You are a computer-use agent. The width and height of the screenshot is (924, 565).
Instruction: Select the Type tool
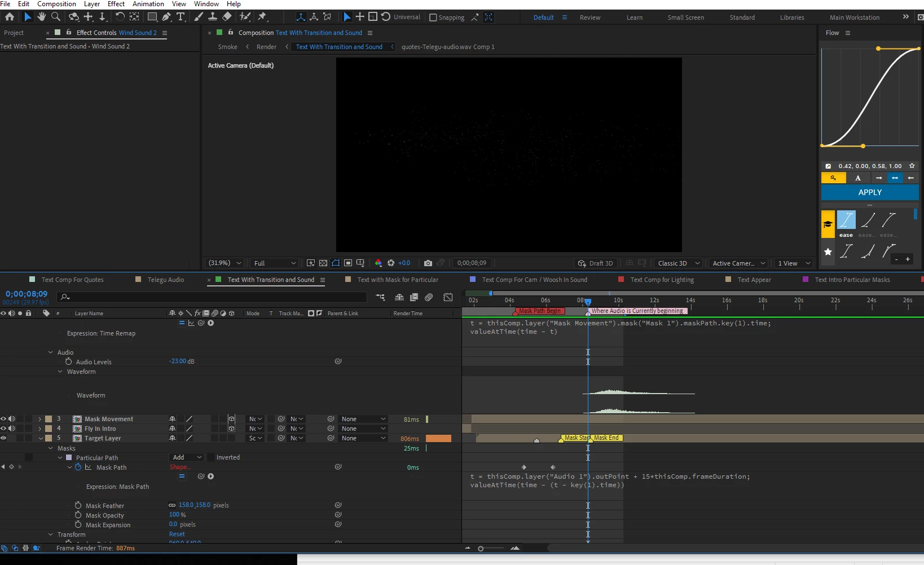point(181,17)
